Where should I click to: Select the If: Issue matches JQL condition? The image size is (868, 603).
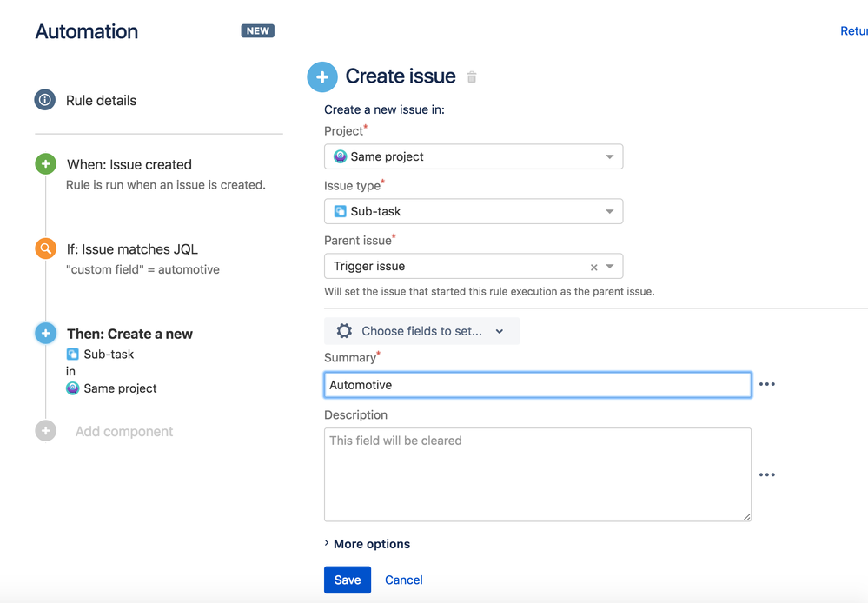(x=132, y=249)
